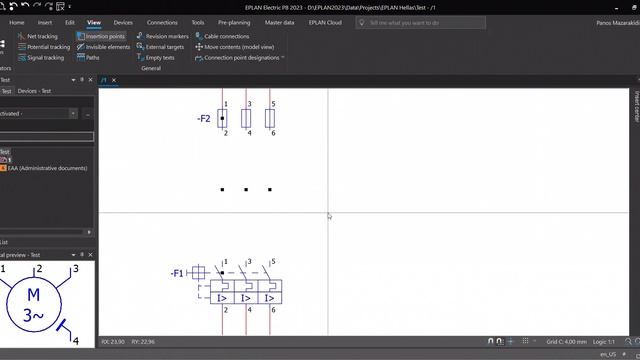Click the navigator value search field
Image resolution: width=640 pixels, height=360 pixels.
[47, 137]
